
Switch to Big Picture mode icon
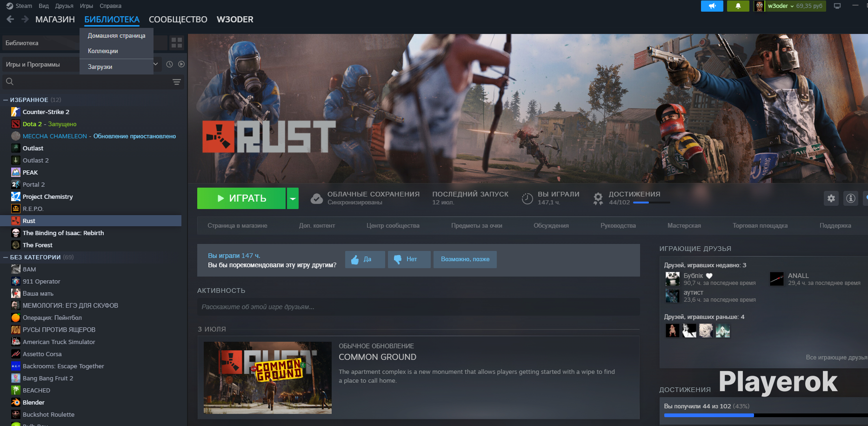[x=837, y=6]
